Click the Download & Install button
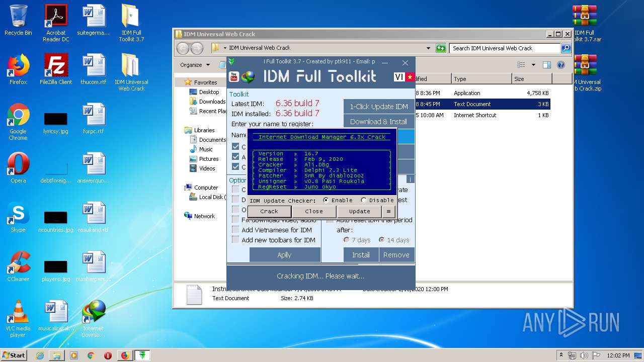Screen dimensions: 644x362 click(x=379, y=122)
